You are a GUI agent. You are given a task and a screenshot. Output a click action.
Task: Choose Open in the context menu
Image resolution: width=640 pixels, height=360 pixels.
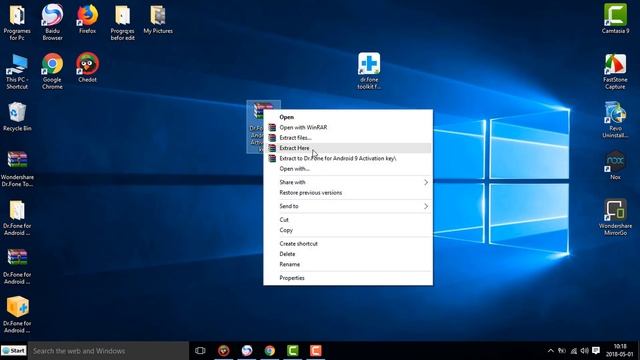coord(348,117)
